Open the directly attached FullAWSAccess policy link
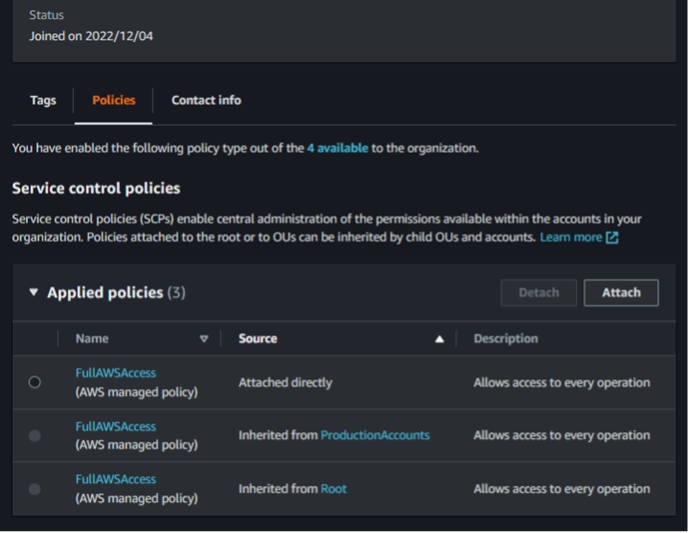 coord(116,373)
